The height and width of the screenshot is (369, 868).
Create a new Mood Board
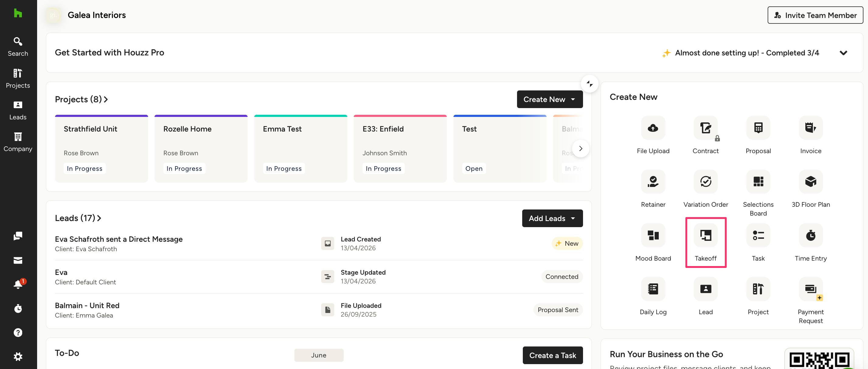point(653,243)
